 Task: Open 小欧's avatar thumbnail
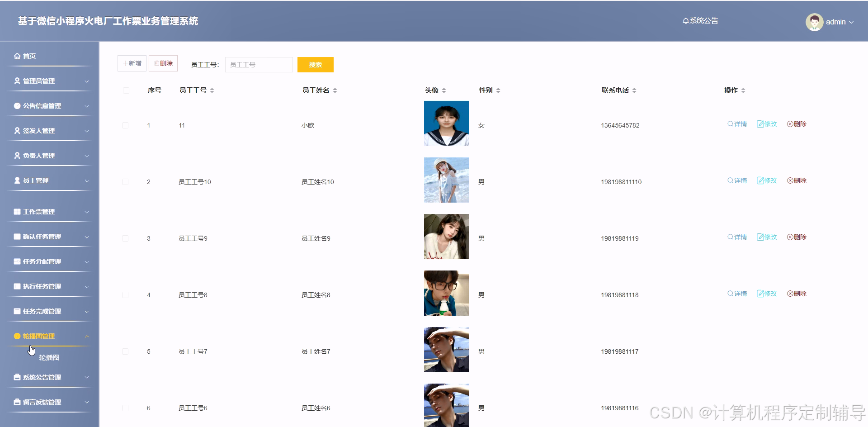pos(447,123)
